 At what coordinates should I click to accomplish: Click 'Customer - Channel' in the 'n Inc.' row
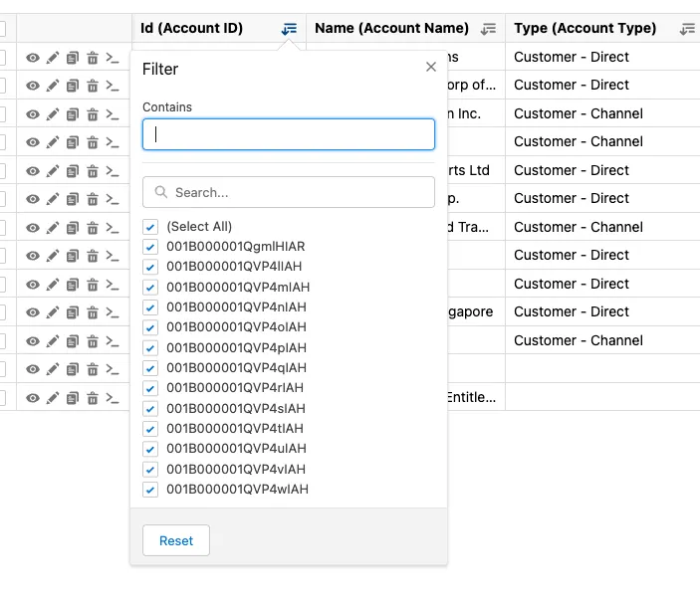click(579, 113)
